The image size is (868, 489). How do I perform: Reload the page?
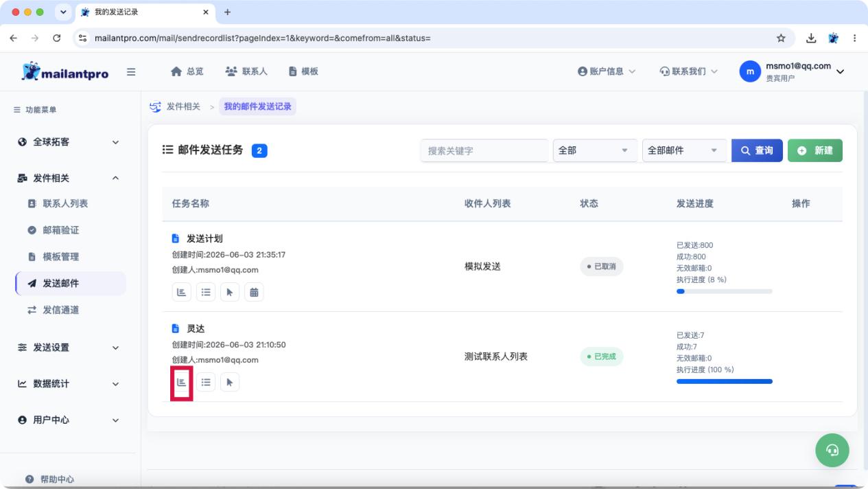(57, 38)
